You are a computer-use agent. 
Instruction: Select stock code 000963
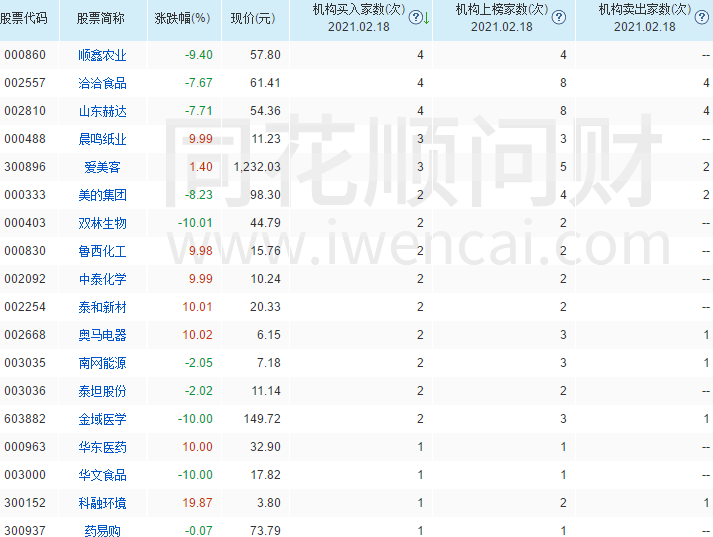25,447
